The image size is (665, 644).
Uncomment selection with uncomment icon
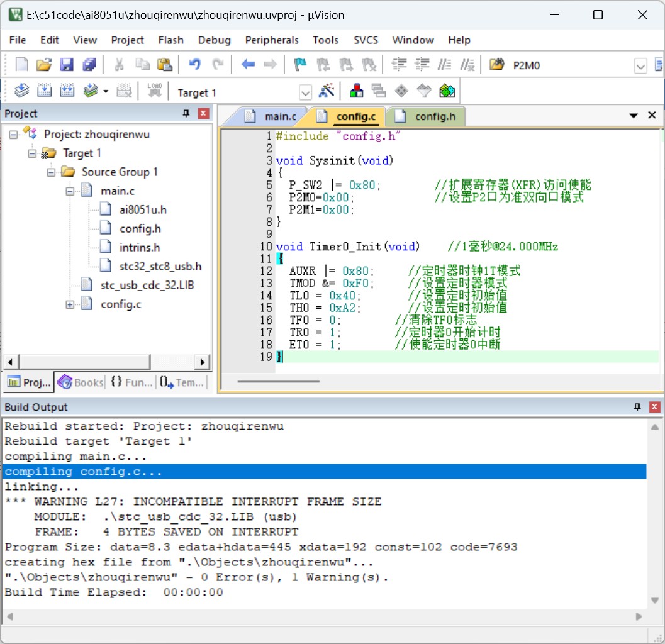[x=467, y=65]
